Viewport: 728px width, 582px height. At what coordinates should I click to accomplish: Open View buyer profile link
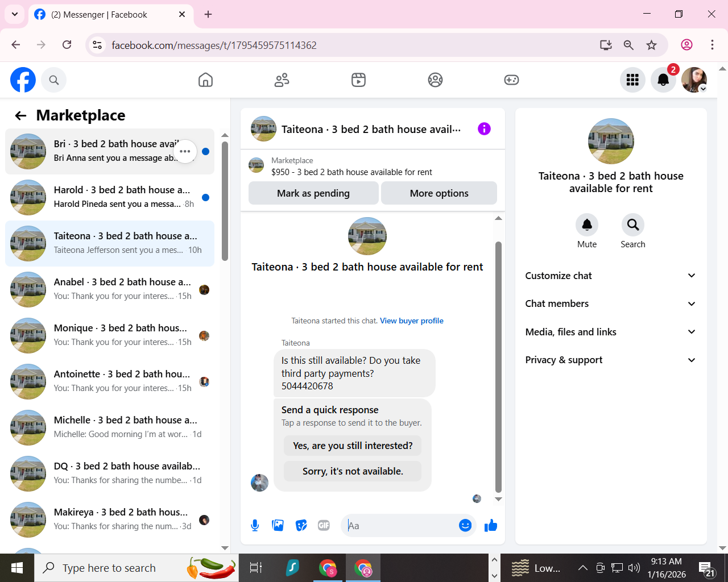click(x=412, y=321)
